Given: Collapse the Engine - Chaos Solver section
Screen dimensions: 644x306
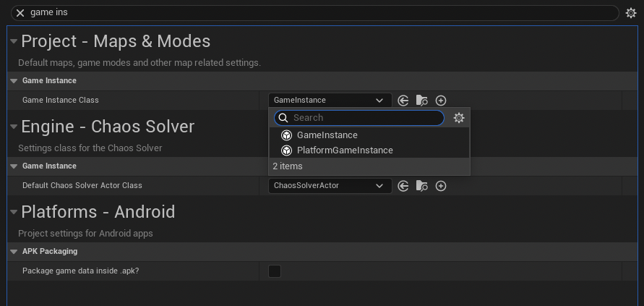Looking at the screenshot, I should click(x=14, y=127).
